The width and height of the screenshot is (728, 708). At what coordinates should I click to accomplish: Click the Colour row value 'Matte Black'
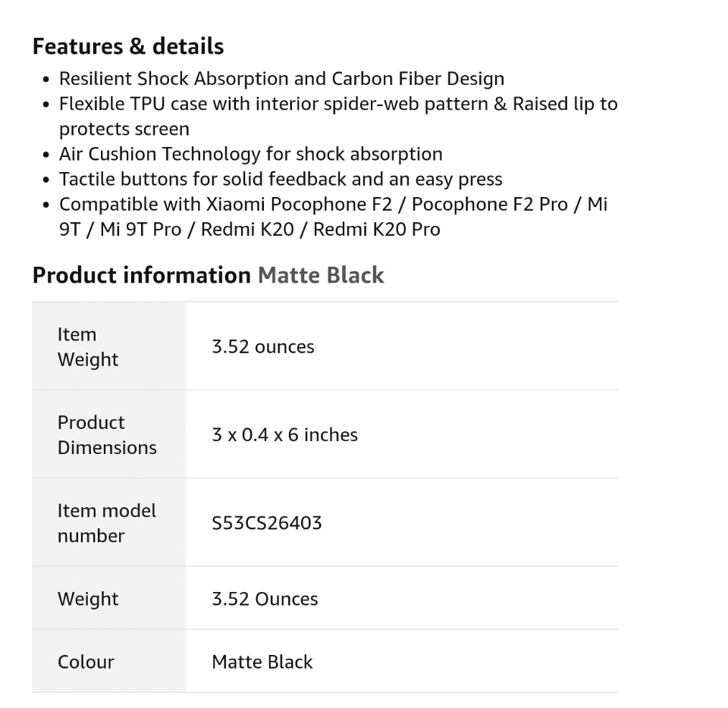[262, 662]
